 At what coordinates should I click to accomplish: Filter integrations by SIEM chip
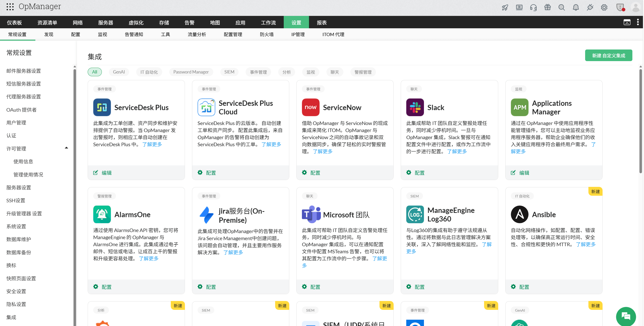pos(229,72)
